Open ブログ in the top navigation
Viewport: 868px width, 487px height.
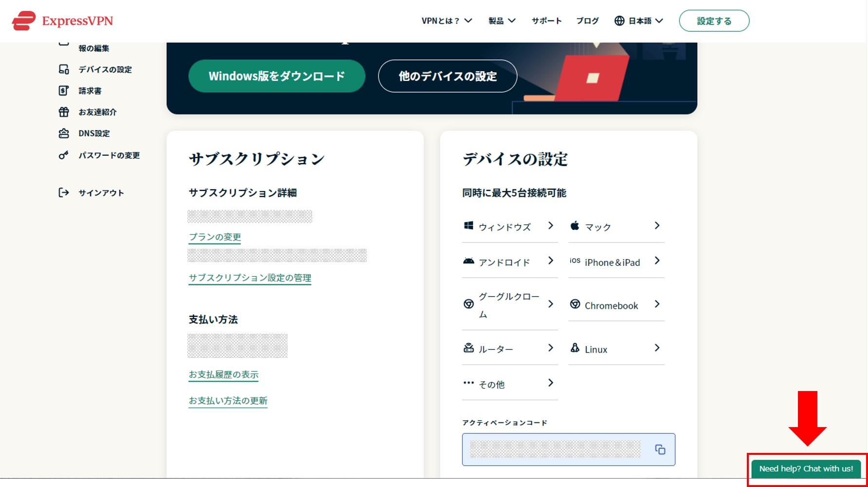587,20
